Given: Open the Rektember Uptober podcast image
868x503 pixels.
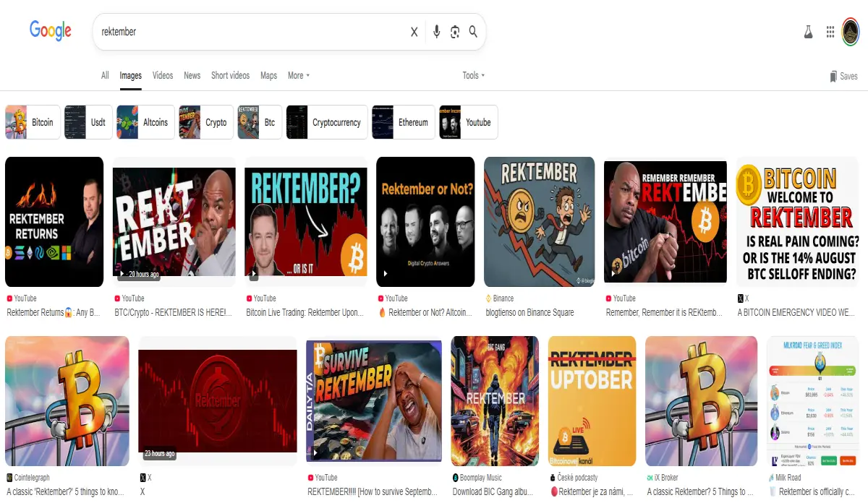Looking at the screenshot, I should click(592, 401).
